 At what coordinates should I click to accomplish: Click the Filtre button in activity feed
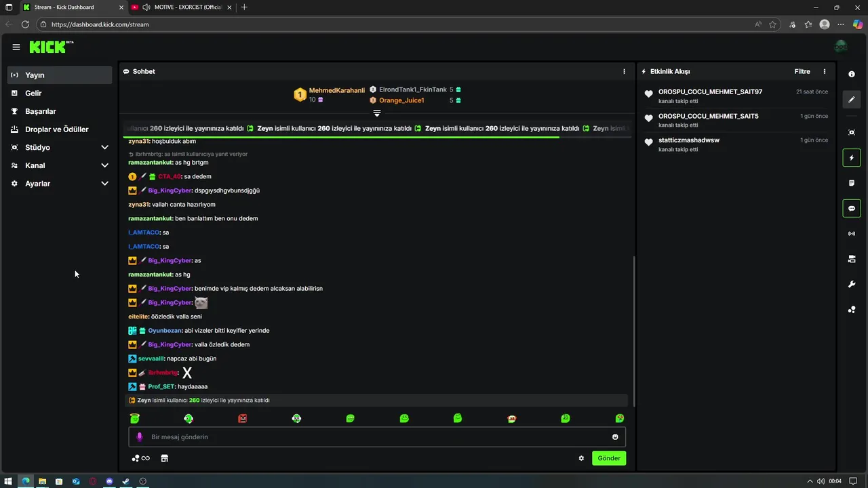tap(802, 71)
